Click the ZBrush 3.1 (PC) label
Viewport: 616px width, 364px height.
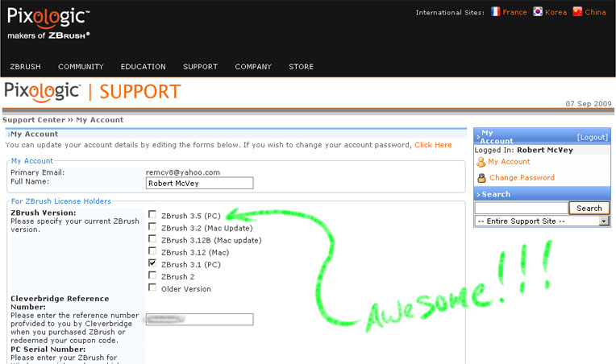[x=191, y=265]
